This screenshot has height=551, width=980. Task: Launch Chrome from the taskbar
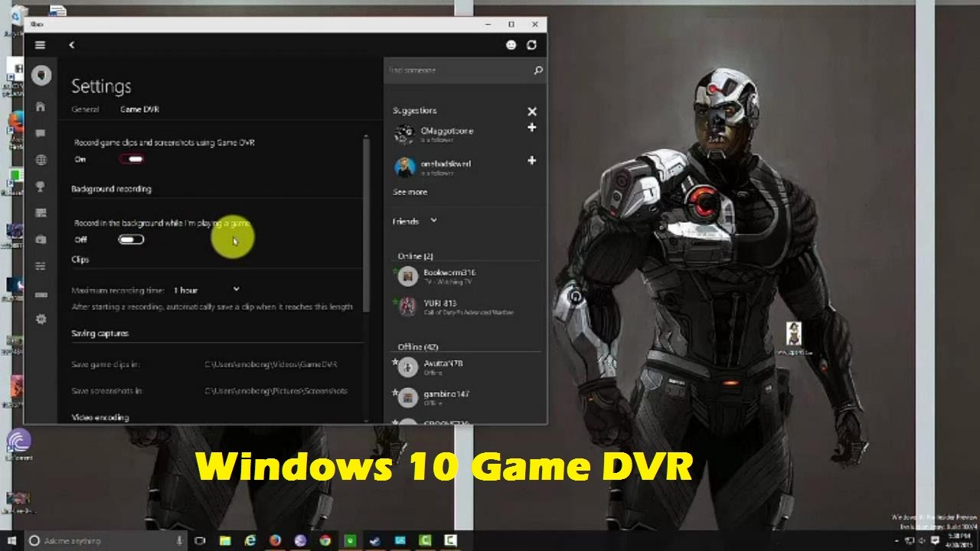pyautogui.click(x=325, y=540)
